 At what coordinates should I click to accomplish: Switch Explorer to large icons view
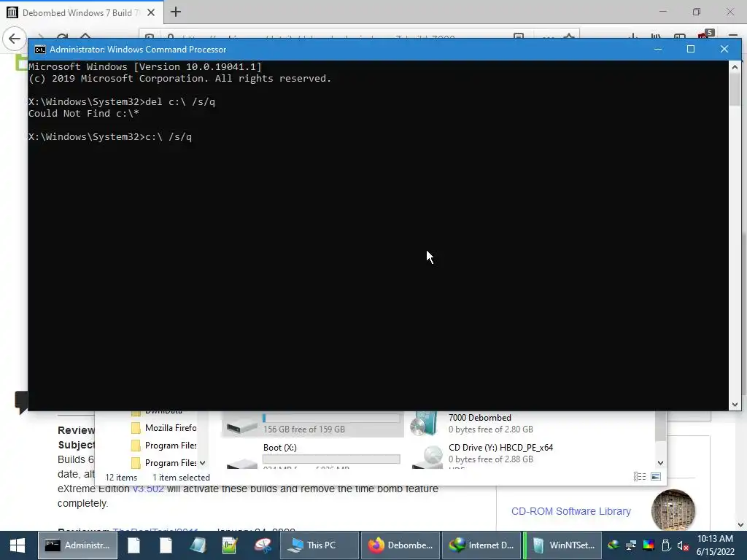click(x=656, y=477)
